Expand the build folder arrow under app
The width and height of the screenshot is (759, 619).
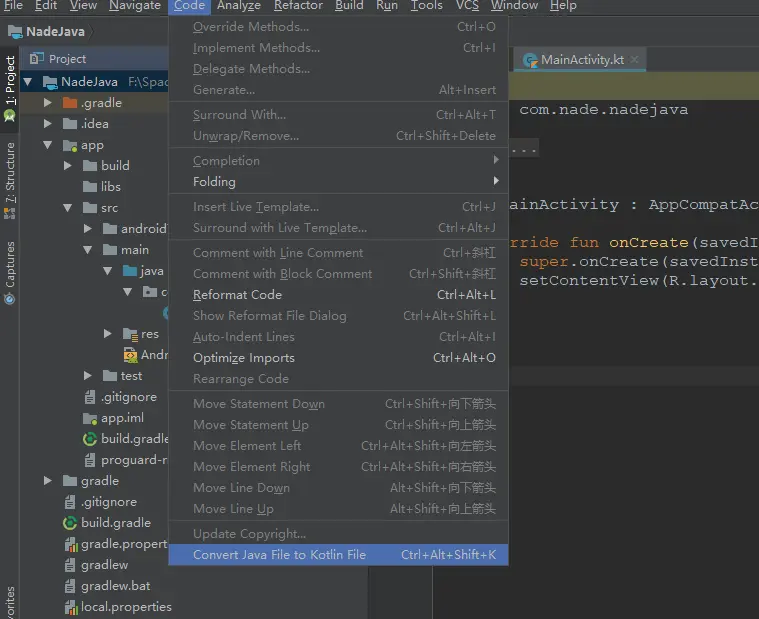[68, 166]
